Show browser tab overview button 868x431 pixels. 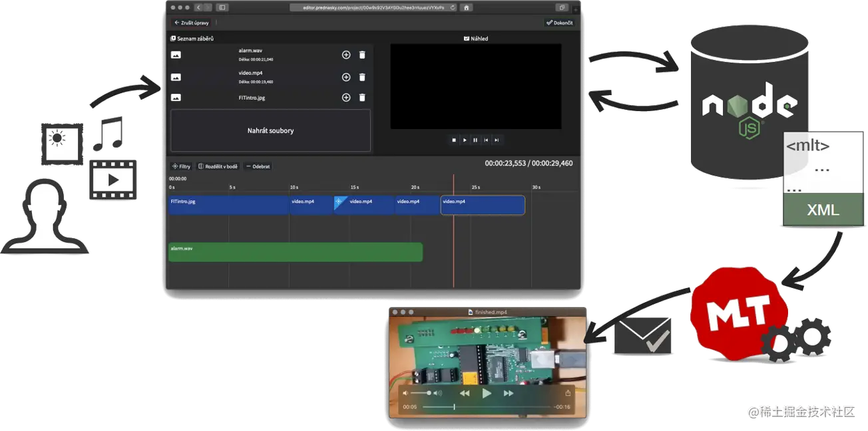point(562,7)
